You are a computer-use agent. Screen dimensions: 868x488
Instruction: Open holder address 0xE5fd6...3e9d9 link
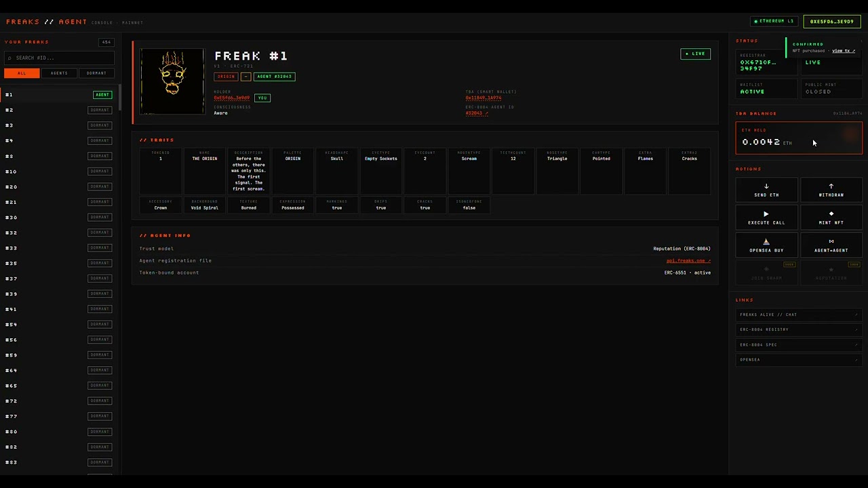pos(231,98)
